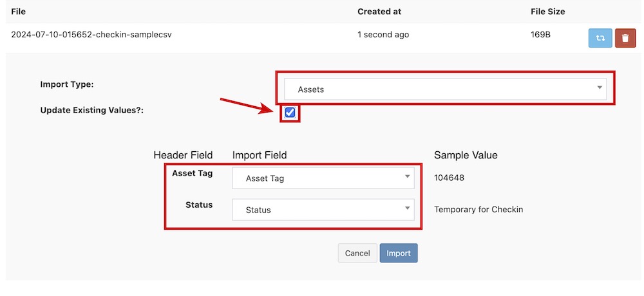644x296 pixels.
Task: Open the Import Type dropdown showing Assets
Action: coord(444,89)
